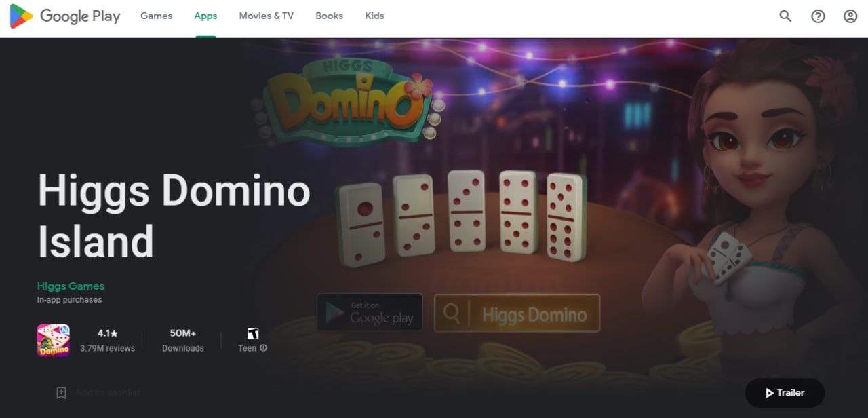Screen dimensions: 868x418
Task: Click the Higgs Domino app icon thumbnail
Action: [x=54, y=340]
